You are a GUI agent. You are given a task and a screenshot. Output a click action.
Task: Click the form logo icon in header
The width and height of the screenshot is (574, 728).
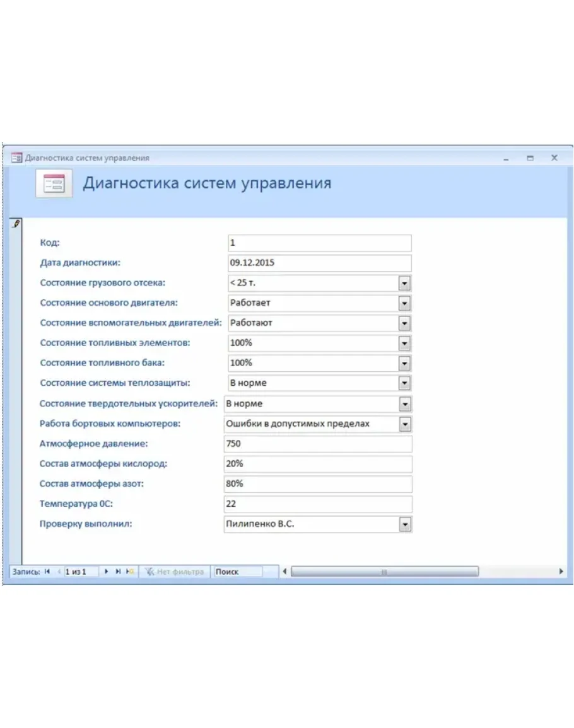click(x=54, y=183)
